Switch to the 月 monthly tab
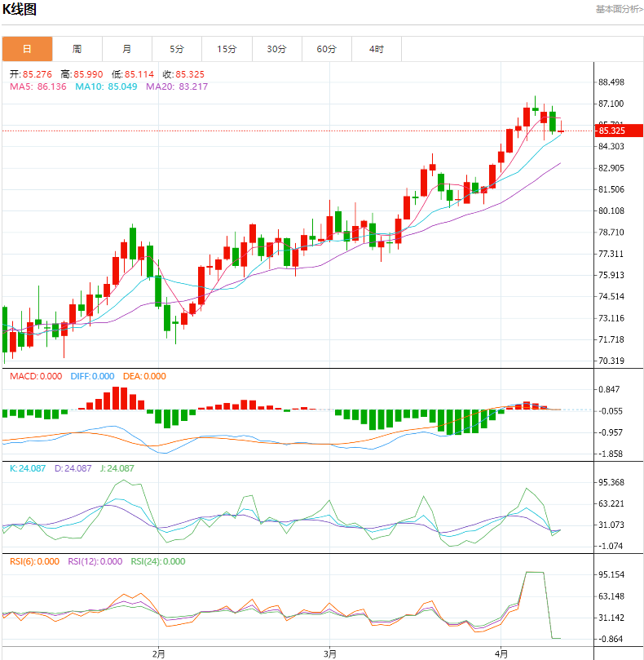Screen dimensions: 644x660 [x=127, y=49]
